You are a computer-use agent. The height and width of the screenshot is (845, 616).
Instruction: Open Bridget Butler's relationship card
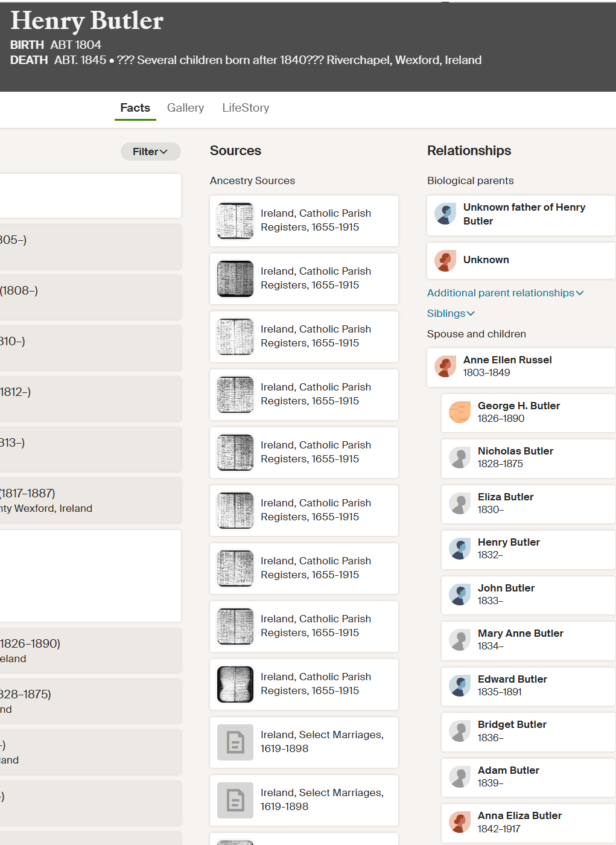click(x=528, y=732)
